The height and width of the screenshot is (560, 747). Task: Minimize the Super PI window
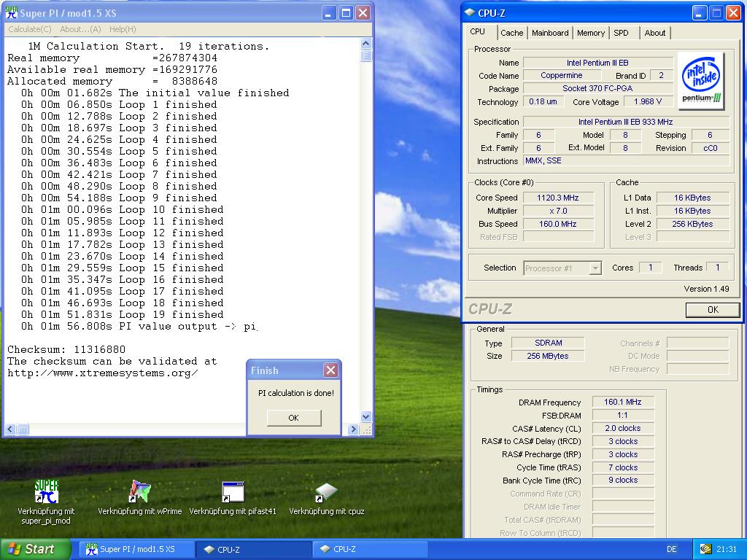click(x=328, y=13)
